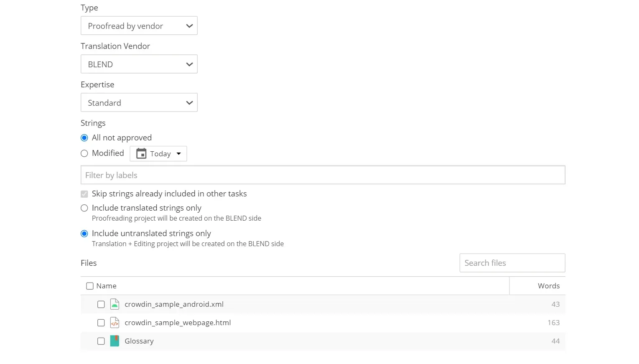Image resolution: width=639 pixels, height=364 pixels.
Task: Open the crowdin_sample_webpage.html file name
Action: click(177, 323)
